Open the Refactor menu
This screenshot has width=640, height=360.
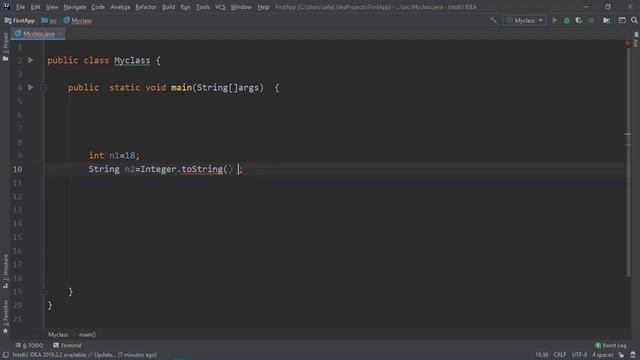tap(146, 7)
